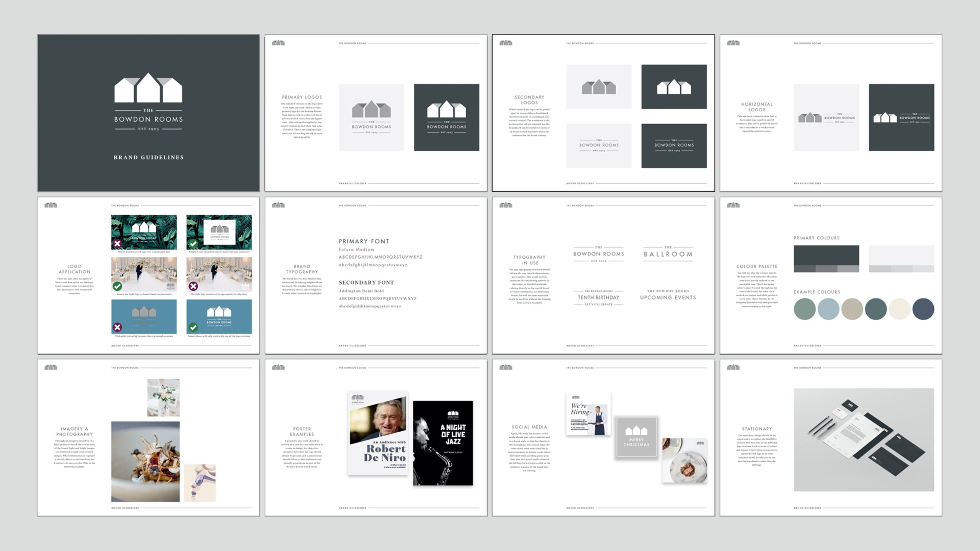Click the green check mark on the blue tile
Screen dimensions: 980x551
(x=193, y=327)
